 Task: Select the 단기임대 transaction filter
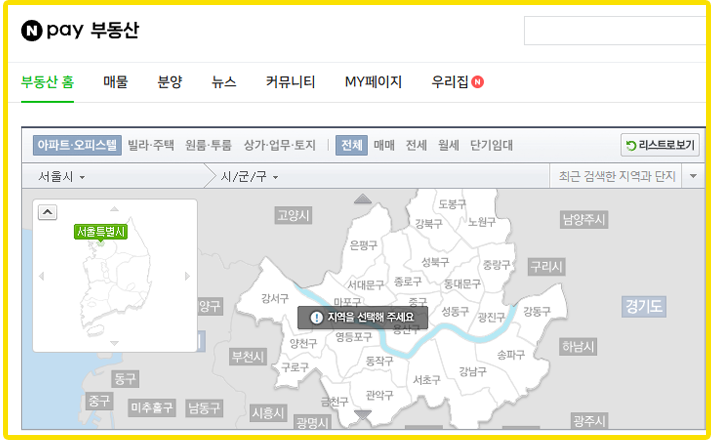pyautogui.click(x=491, y=145)
